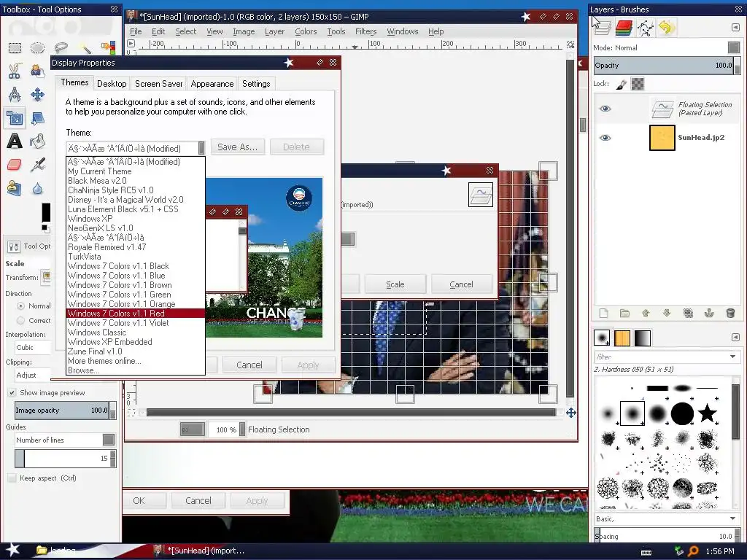This screenshot has width=747, height=560.
Task: Enable Keep aspect checkbox
Action: point(12,478)
